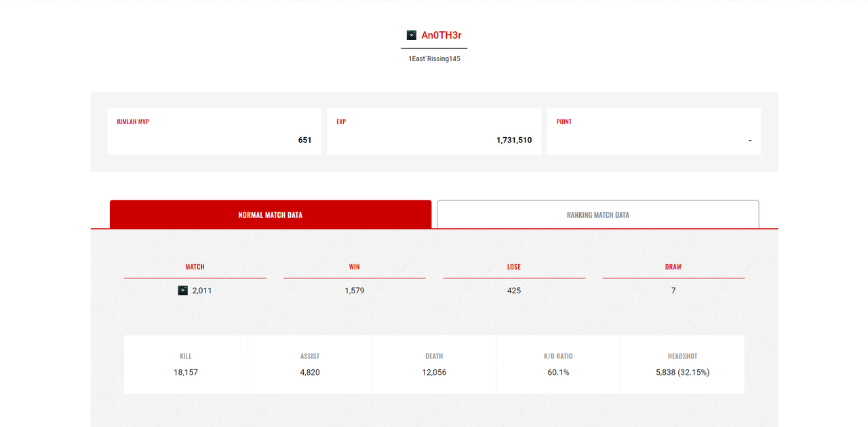868x427 pixels.
Task: Click the match count 2,011
Action: tap(202, 291)
